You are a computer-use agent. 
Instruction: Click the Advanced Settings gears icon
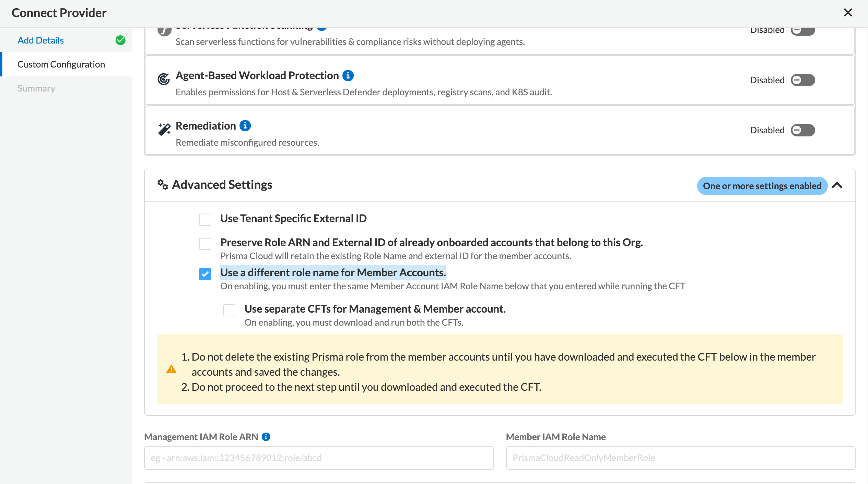[x=162, y=184]
